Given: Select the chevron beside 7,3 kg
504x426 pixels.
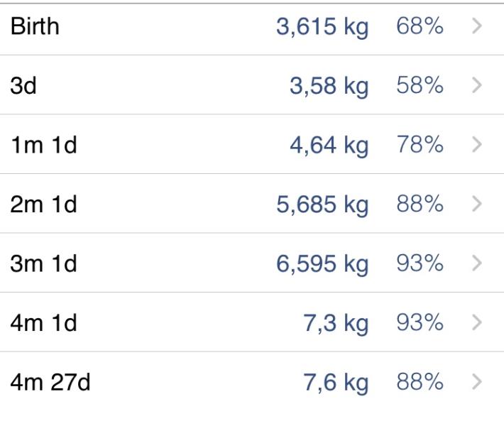Looking at the screenshot, I should click(477, 322).
